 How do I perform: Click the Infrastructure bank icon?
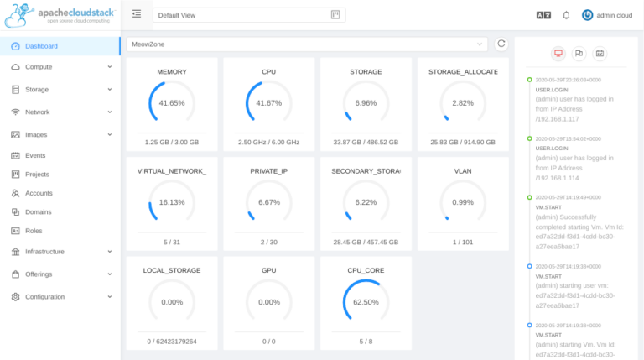(x=15, y=252)
